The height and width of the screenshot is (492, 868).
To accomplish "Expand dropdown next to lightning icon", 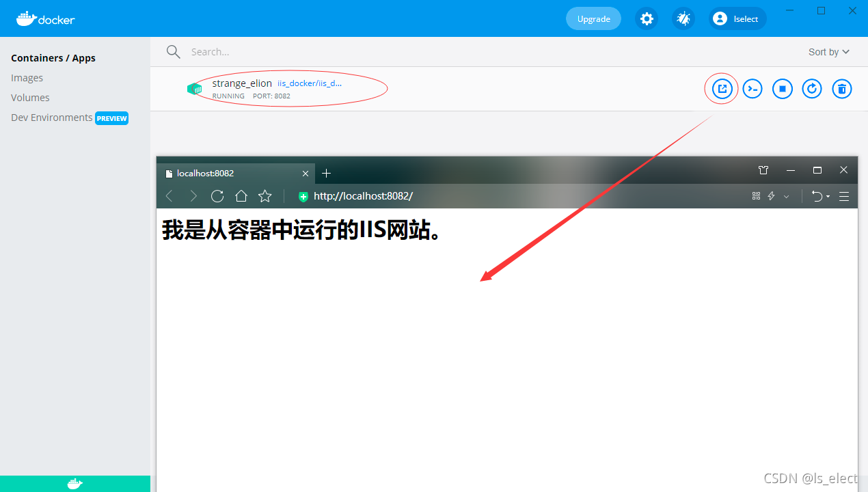I will click(x=787, y=197).
